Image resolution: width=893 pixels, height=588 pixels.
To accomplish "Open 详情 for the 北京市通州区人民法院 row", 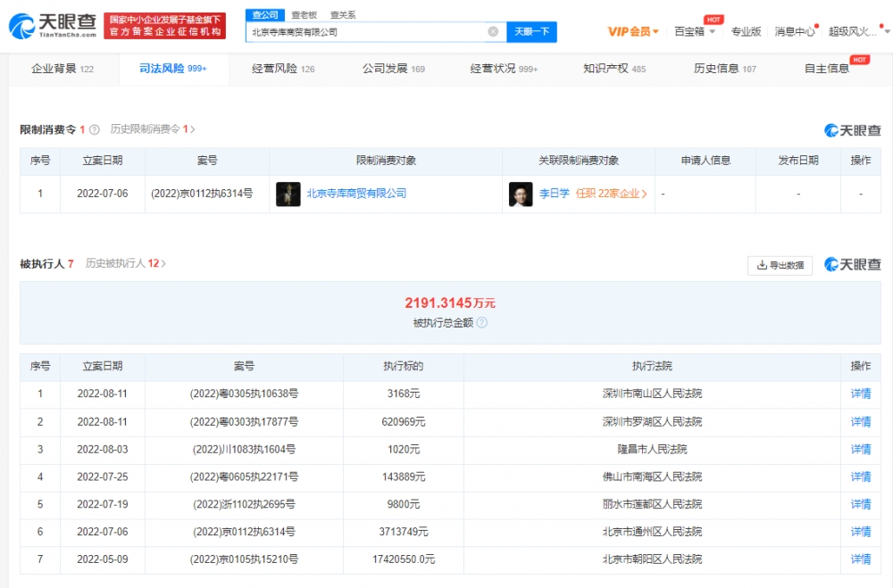I will 861,532.
